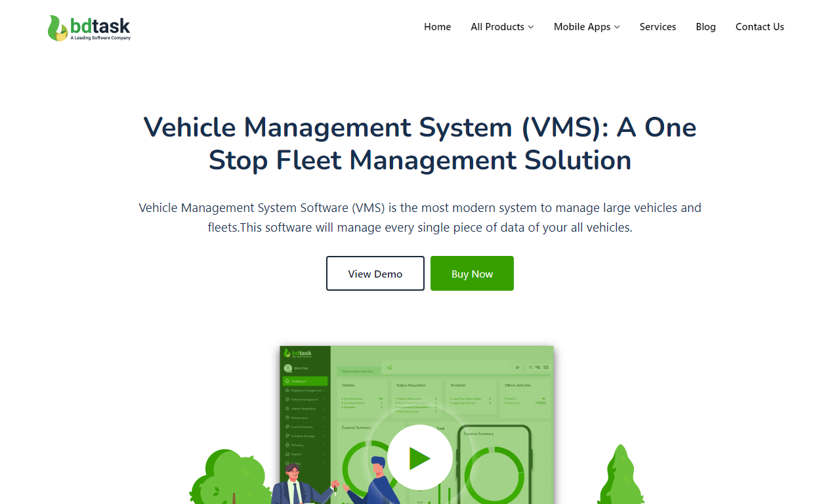The height and width of the screenshot is (504, 840).
Task: Click the bdtask logo
Action: coord(89,28)
